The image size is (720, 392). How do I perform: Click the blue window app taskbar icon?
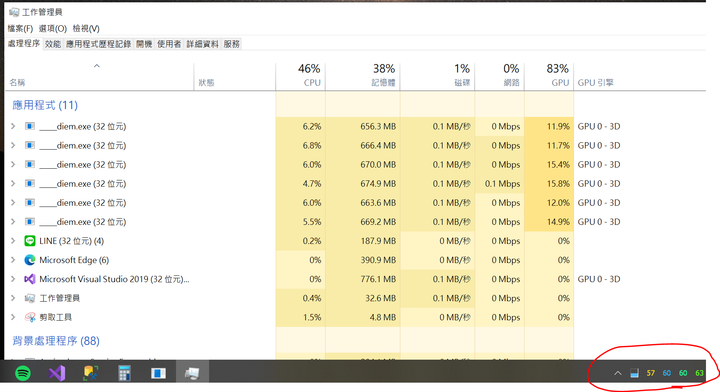click(158, 373)
